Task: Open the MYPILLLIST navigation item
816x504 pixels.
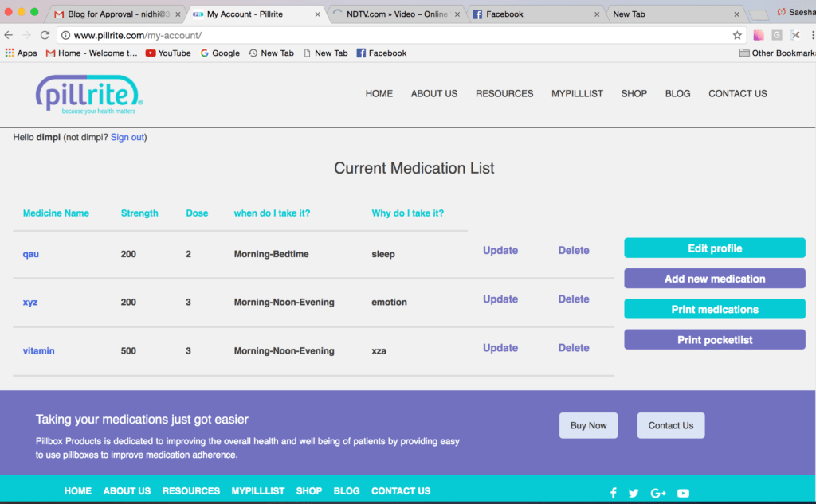Action: 577,93
